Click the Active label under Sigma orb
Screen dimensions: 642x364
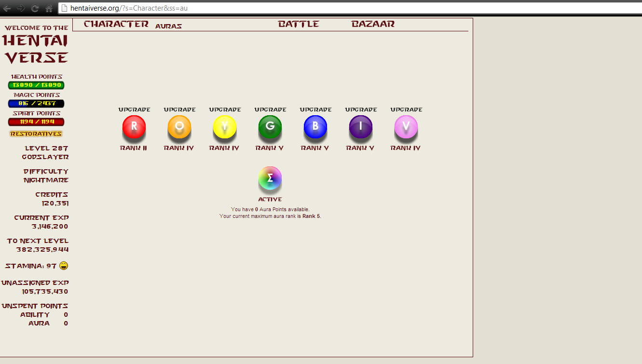click(x=270, y=199)
